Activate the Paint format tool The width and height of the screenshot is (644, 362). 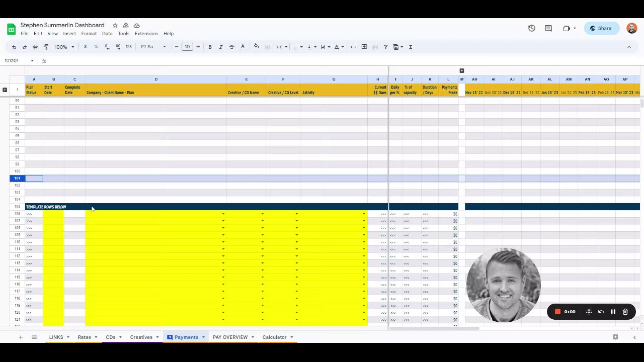pos(46,47)
